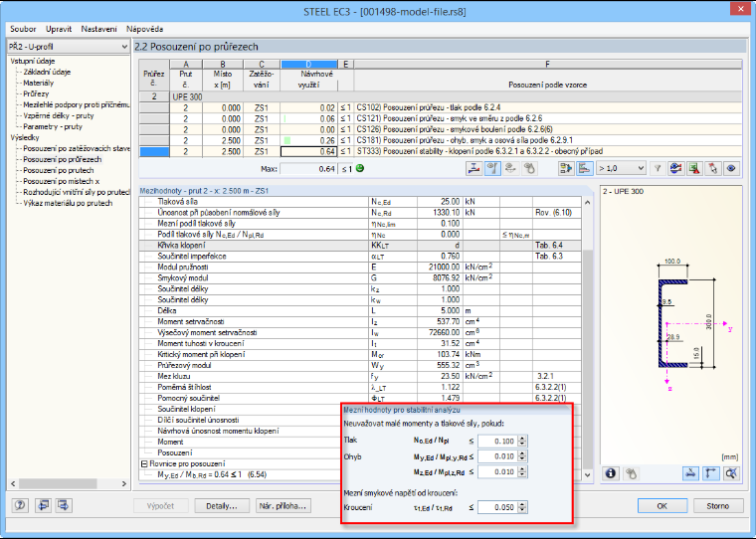
Task: Click the cross-section stress diagram icon
Action: [x=474, y=168]
